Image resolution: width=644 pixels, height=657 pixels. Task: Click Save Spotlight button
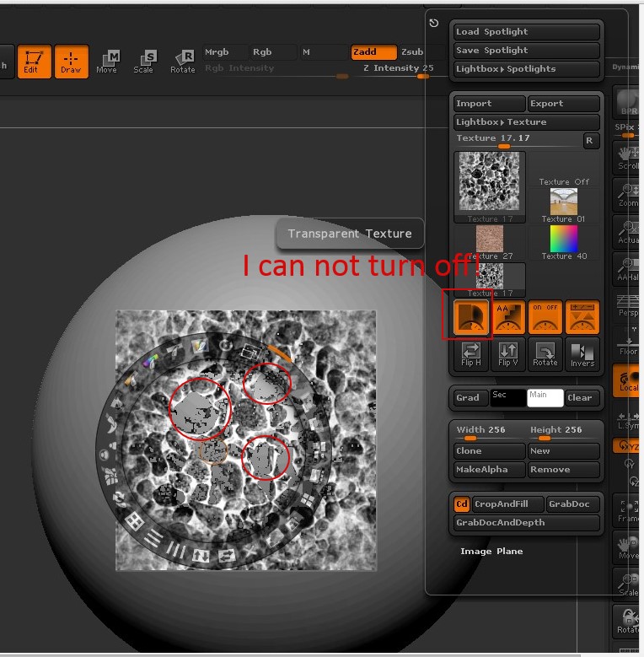pos(526,51)
